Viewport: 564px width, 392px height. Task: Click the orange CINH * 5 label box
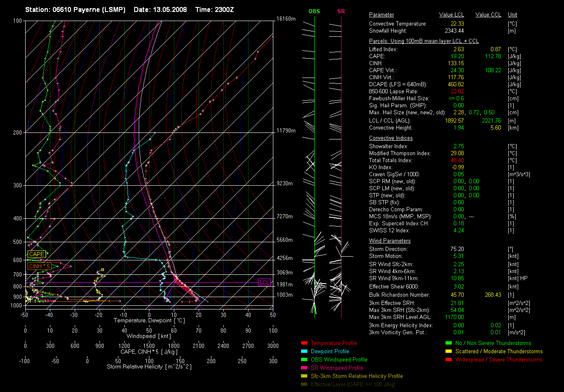[x=39, y=266]
